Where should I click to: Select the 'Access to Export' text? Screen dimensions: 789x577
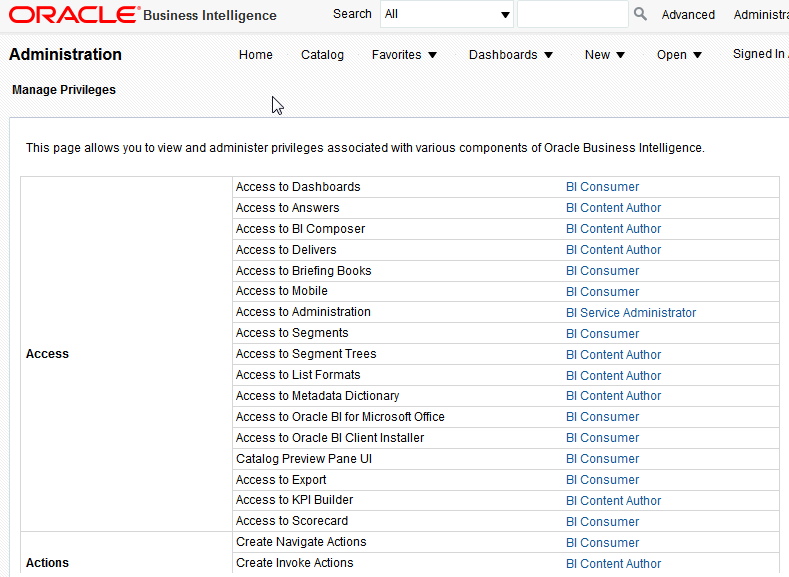[281, 480]
